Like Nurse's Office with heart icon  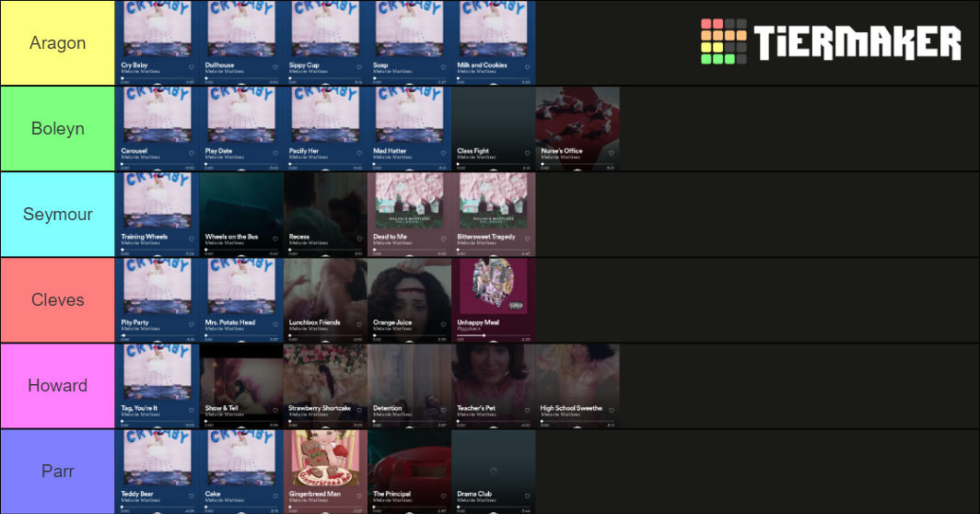pos(612,153)
